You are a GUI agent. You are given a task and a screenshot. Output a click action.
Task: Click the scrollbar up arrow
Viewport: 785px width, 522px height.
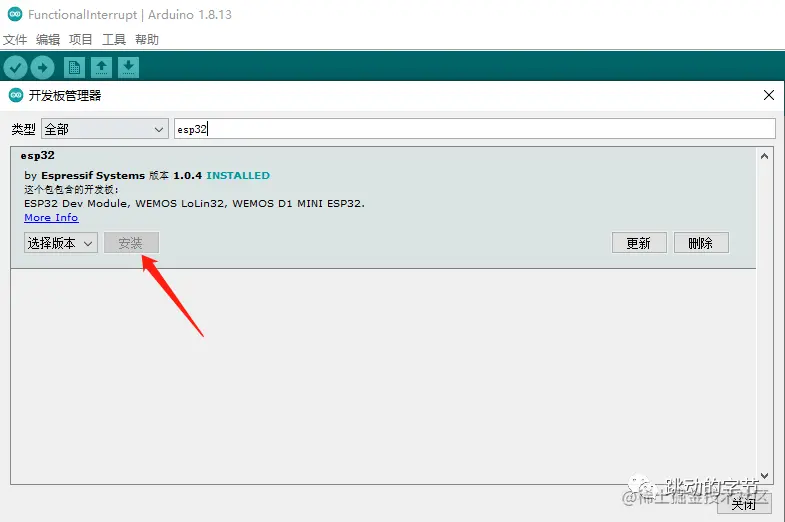coord(764,156)
